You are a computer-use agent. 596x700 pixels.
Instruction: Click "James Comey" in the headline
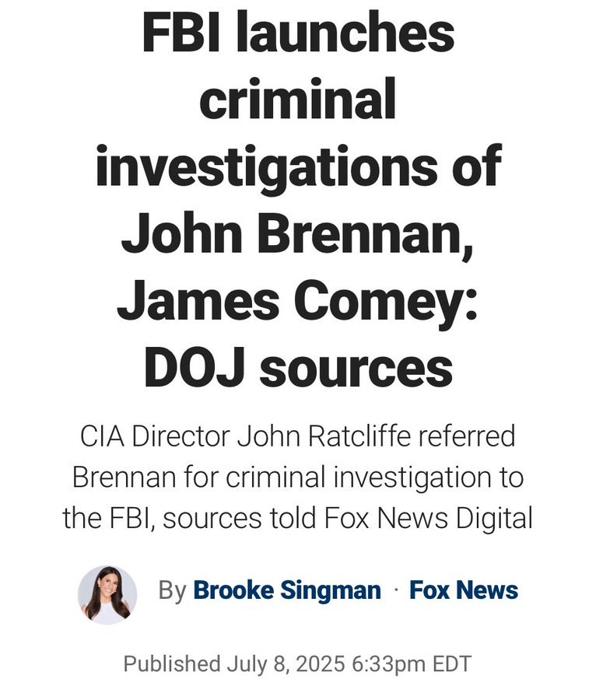point(298,300)
